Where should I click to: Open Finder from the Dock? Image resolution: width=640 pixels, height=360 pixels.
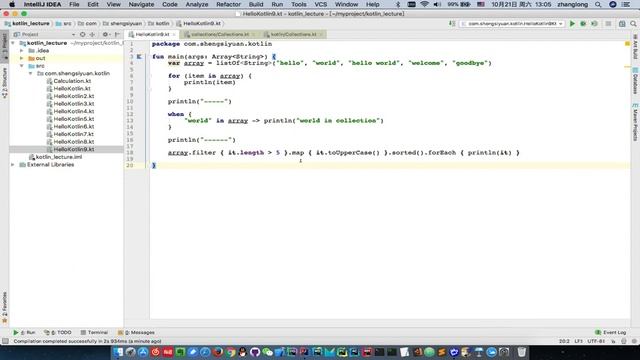coord(118,352)
